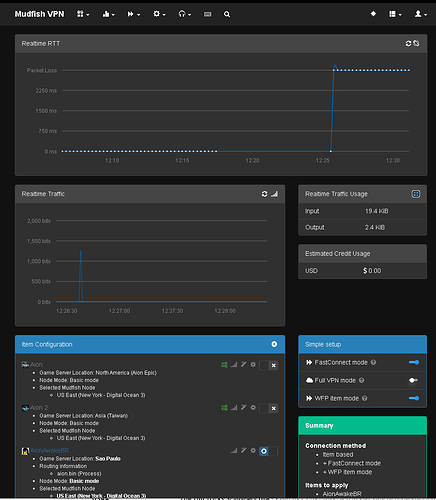The width and height of the screenshot is (436, 500).
Task: Click the Realtime Traffic Usage header icon
Action: pos(416,194)
